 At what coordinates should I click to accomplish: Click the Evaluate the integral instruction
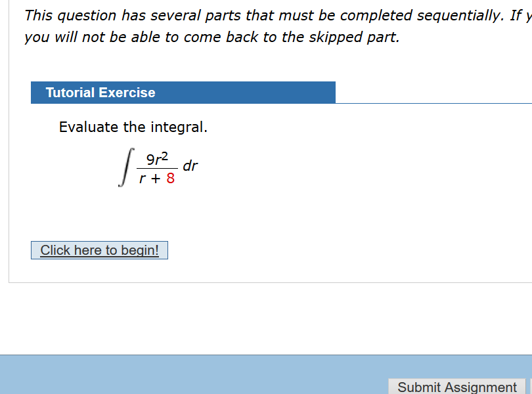click(133, 127)
